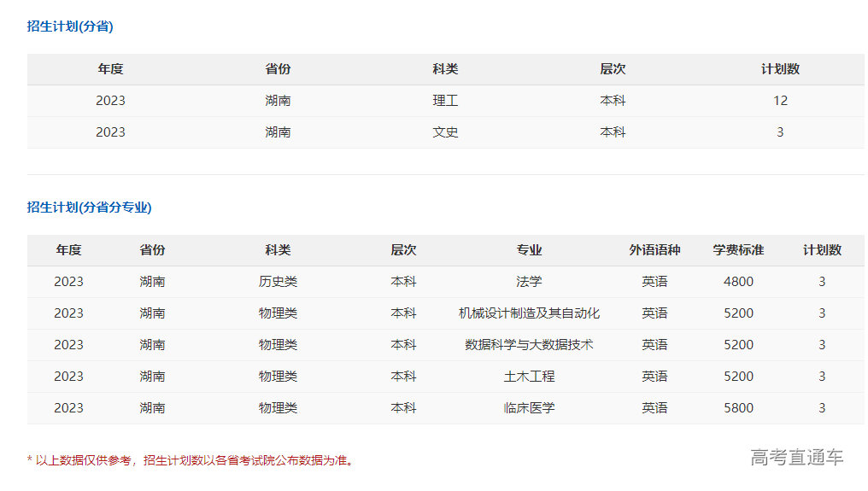Click the 招生计划(分省) section heading
Screen dimensions: 868x491
coord(70,26)
